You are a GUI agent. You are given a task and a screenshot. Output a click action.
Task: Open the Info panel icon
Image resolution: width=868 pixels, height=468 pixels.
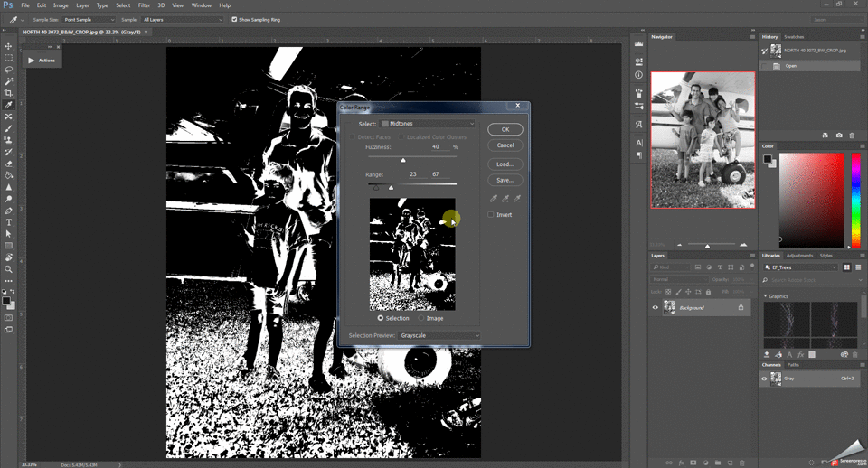(x=639, y=75)
